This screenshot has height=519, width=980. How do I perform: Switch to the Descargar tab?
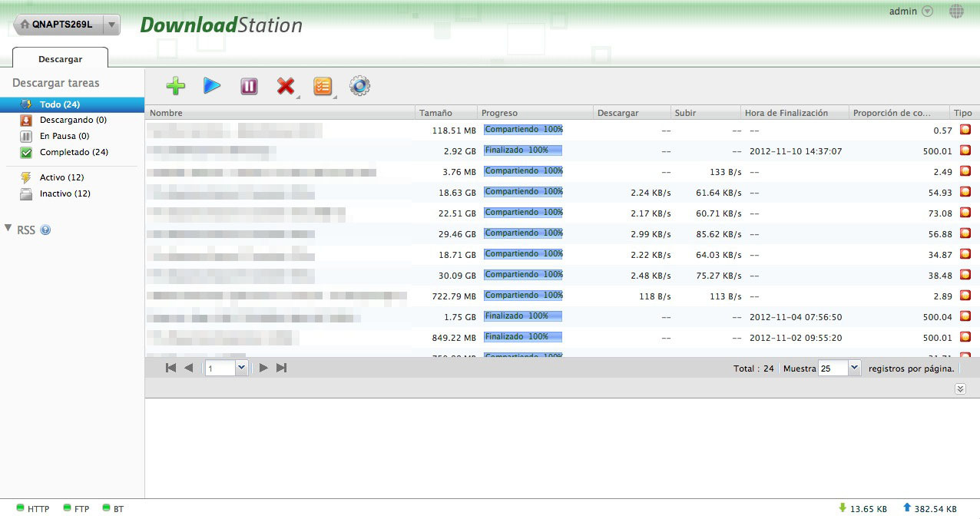61,58
